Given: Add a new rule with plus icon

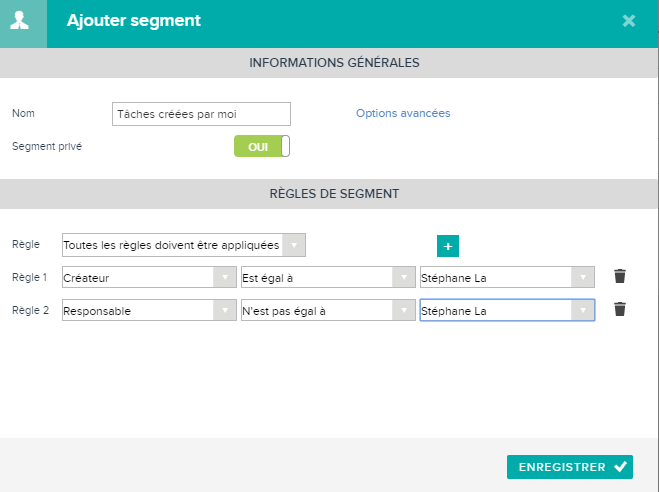Looking at the screenshot, I should click(448, 246).
